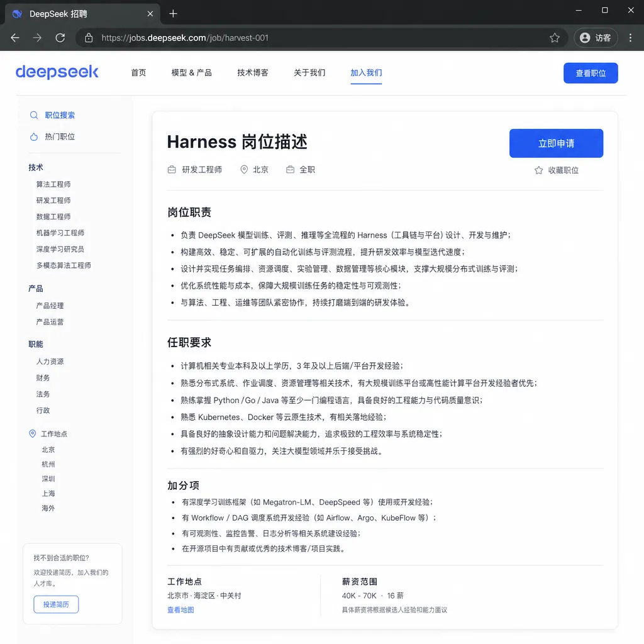The image size is (644, 644).
Task: Click the 产品 section heading
Action: pos(36,288)
